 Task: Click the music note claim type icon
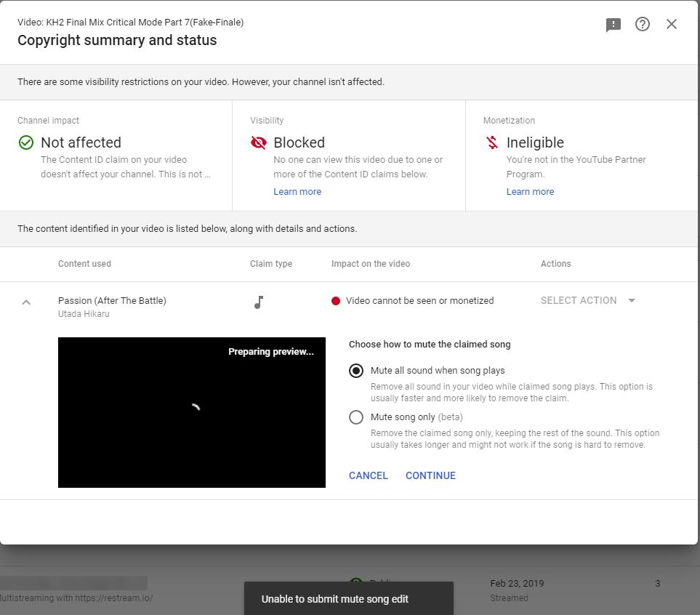click(259, 302)
